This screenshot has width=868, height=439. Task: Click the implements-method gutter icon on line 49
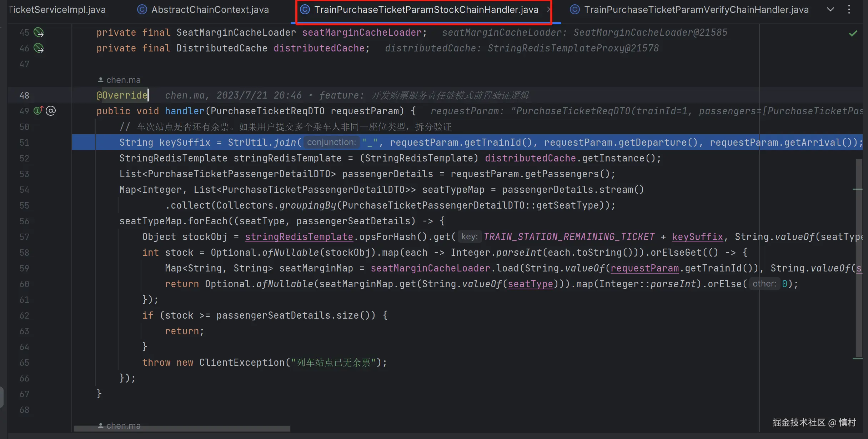click(x=38, y=111)
